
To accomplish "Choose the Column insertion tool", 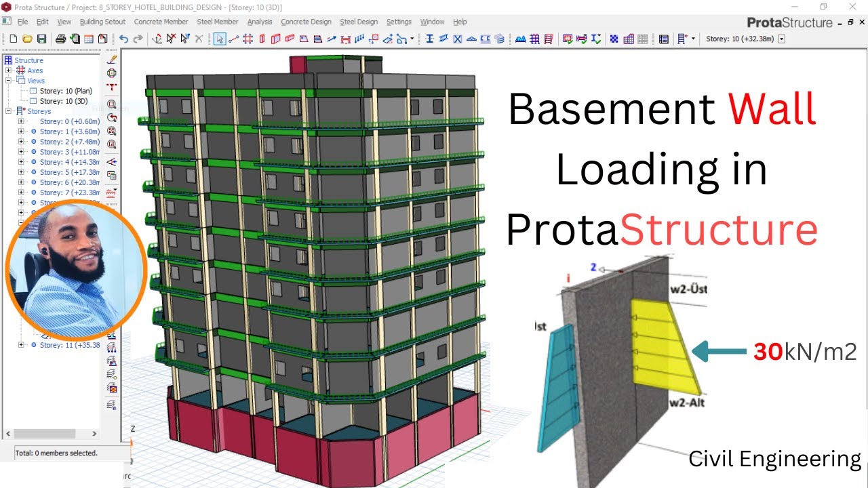I will coord(262,39).
